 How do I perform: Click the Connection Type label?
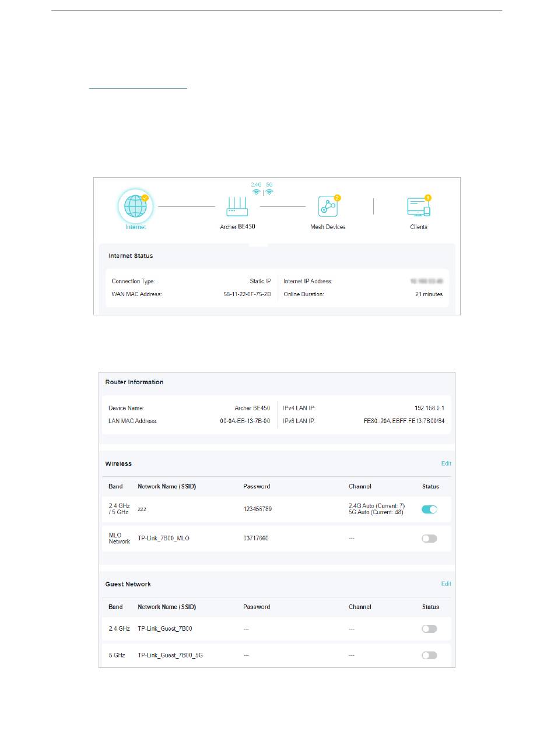(x=133, y=282)
